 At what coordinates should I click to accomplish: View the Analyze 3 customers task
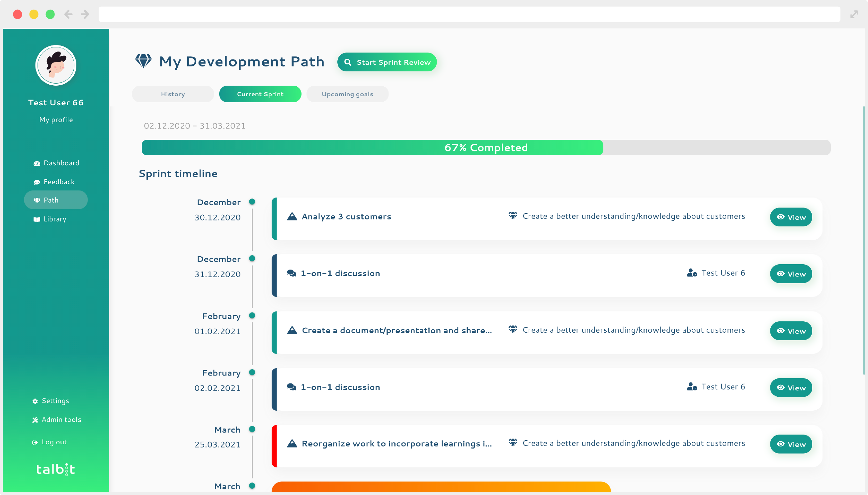[791, 217]
